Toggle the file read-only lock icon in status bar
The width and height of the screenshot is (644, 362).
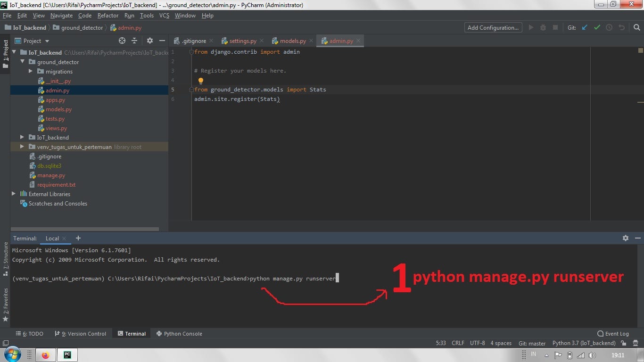[624, 343]
